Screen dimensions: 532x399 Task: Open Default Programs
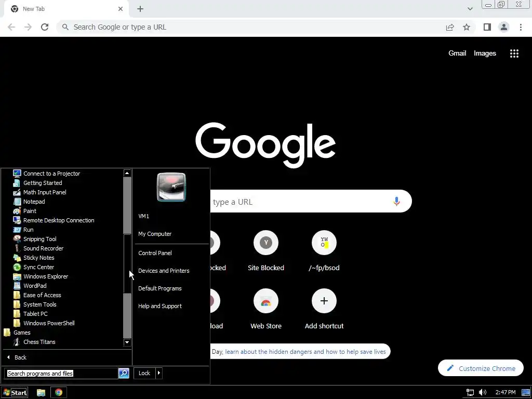pos(160,288)
